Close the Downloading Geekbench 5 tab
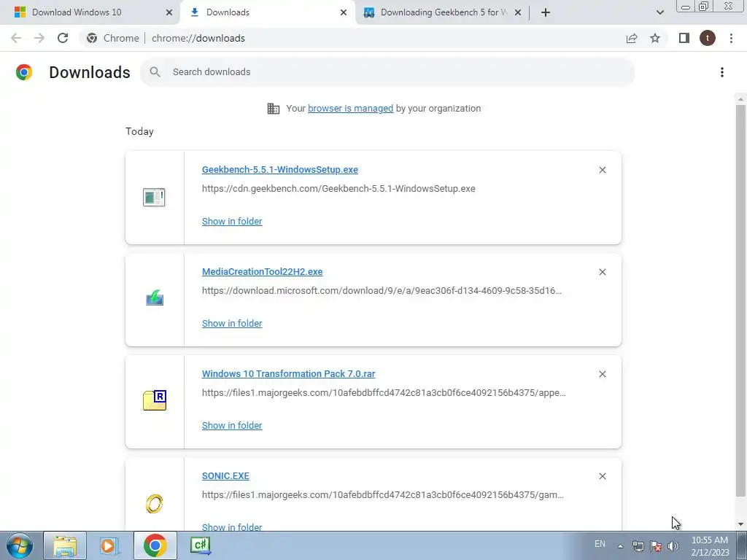The height and width of the screenshot is (560, 747). click(x=518, y=12)
